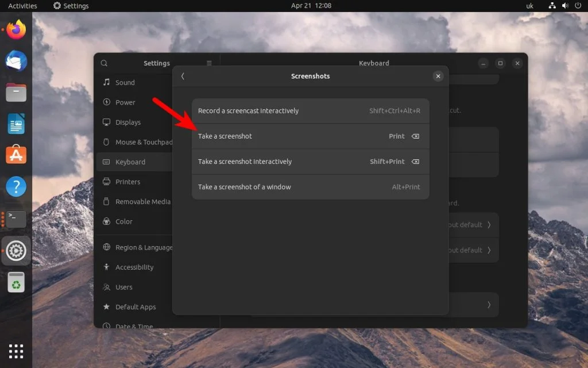Open the Show Applications grid

[x=16, y=351]
